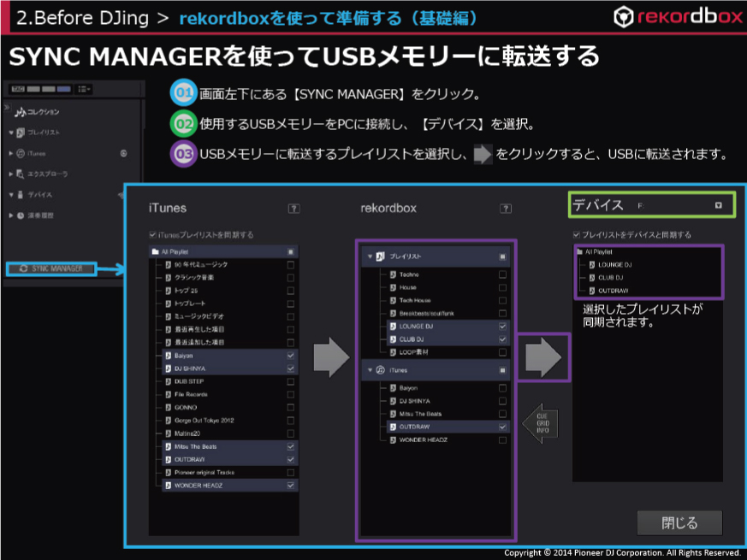Expand the 演奏履歴 sidebar node
The height and width of the screenshot is (560, 747).
[11, 215]
